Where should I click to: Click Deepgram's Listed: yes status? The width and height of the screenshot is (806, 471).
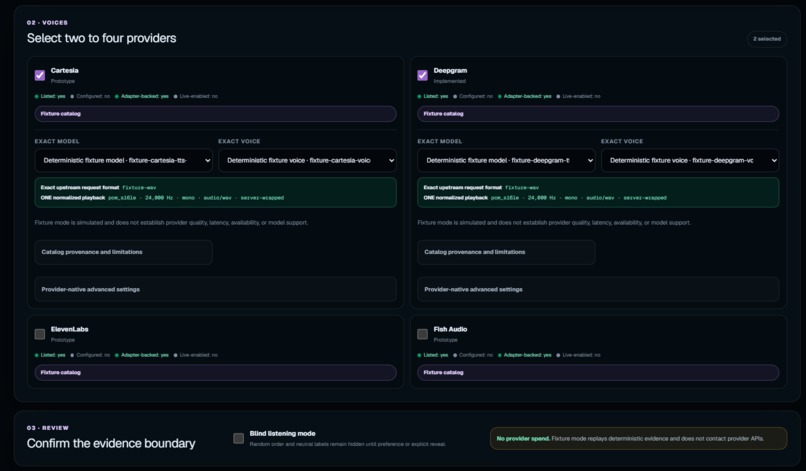[x=433, y=96]
